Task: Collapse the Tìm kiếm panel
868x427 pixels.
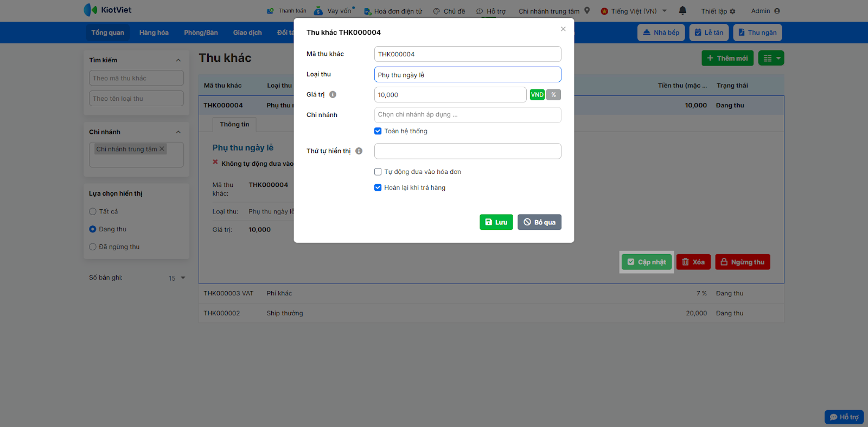Action: point(178,60)
